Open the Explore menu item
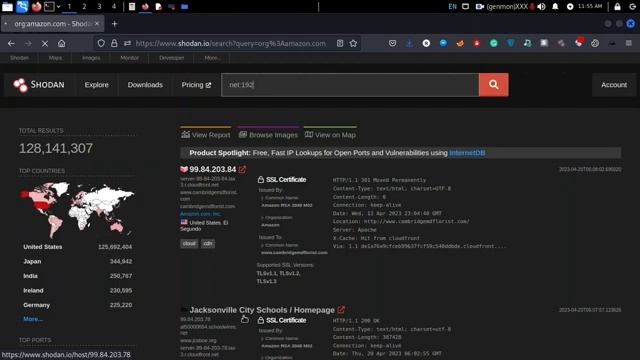This screenshot has height=360, width=640. [96, 85]
